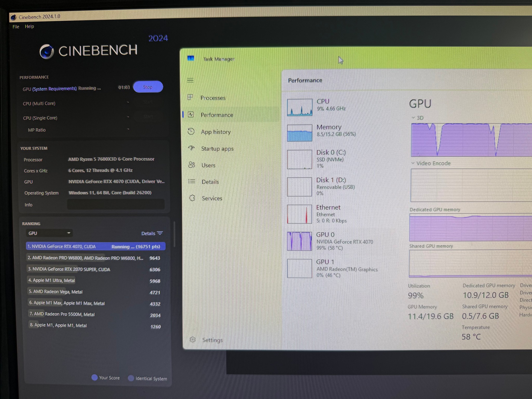
Task: Click the Cinebench sphere logo
Action: tap(47, 51)
